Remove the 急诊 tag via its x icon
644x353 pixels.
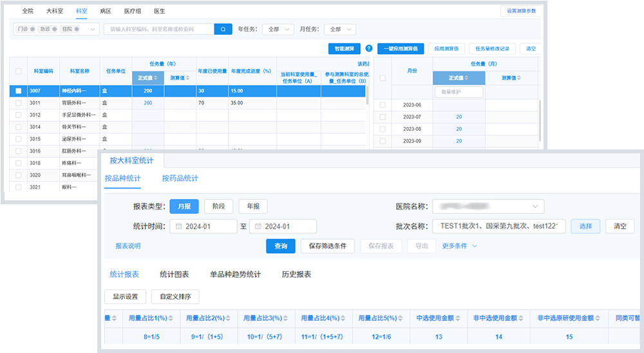tap(55, 29)
